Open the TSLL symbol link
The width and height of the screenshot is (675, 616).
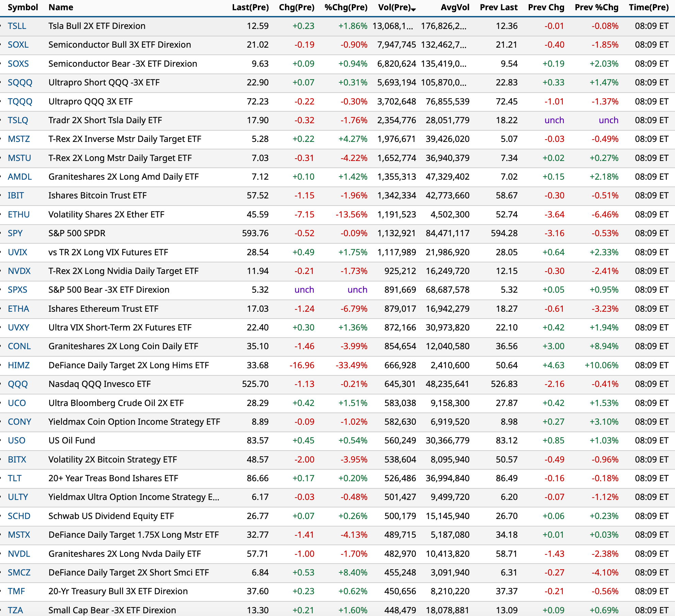pos(17,26)
